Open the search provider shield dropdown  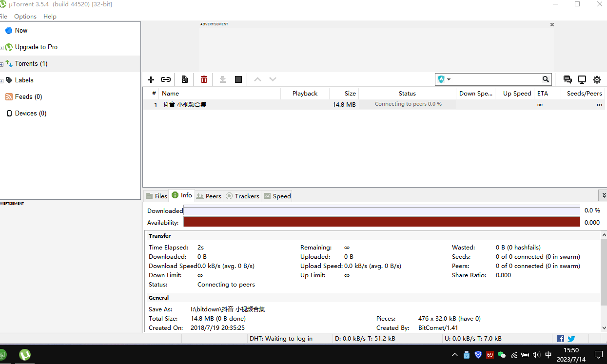click(444, 79)
